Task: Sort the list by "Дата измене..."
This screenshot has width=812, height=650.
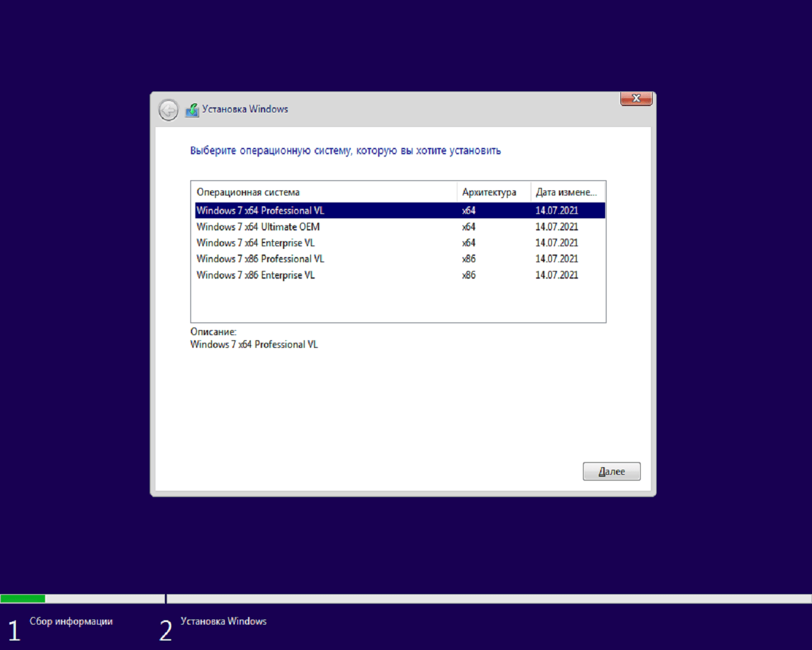Action: click(565, 192)
